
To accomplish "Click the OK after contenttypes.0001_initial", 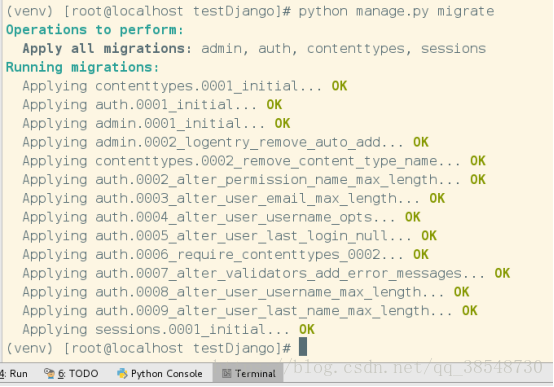I will (339, 86).
